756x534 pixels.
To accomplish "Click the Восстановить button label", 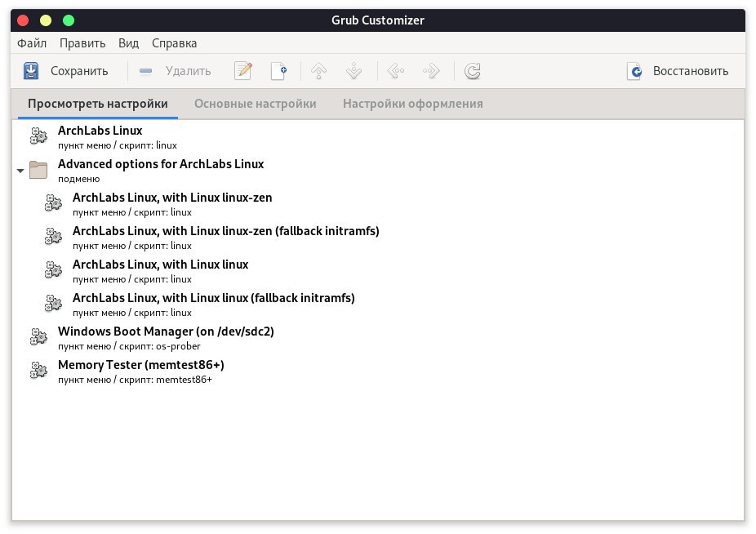I will [691, 71].
